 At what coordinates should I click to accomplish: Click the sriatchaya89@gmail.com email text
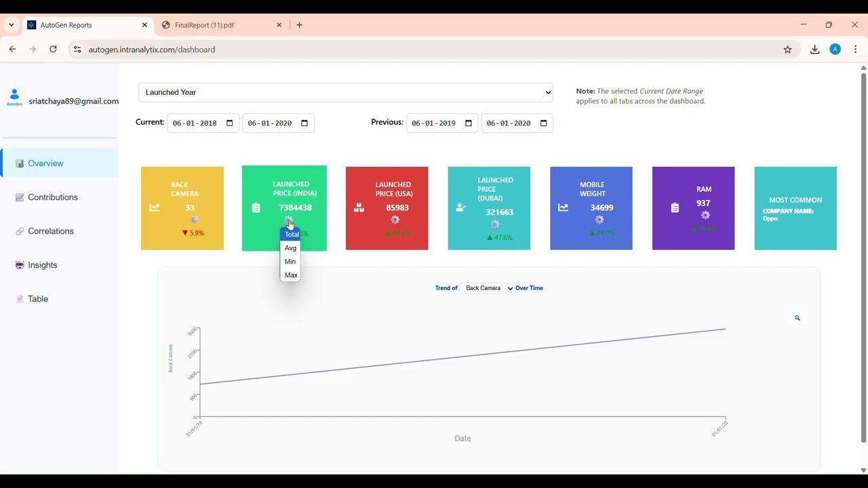point(74,101)
